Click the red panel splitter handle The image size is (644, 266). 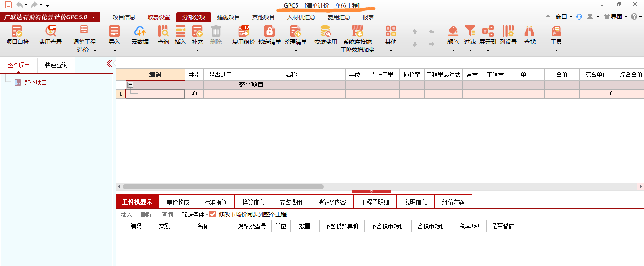click(372, 191)
